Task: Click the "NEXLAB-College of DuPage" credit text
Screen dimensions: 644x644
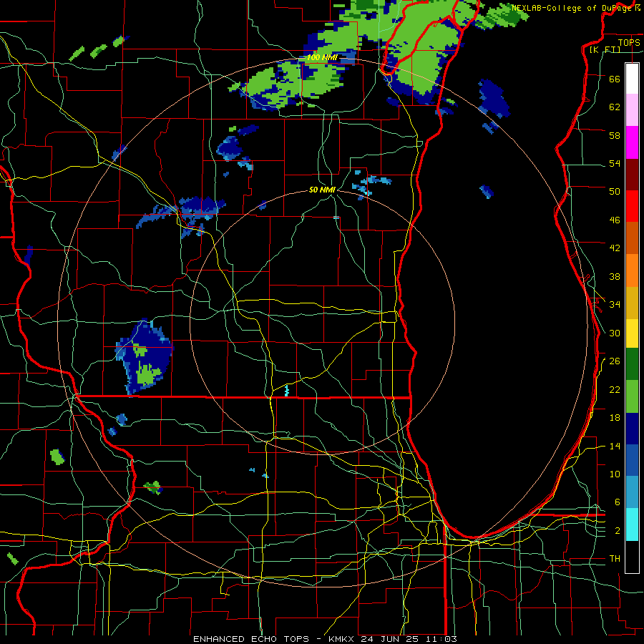Action: tap(572, 8)
